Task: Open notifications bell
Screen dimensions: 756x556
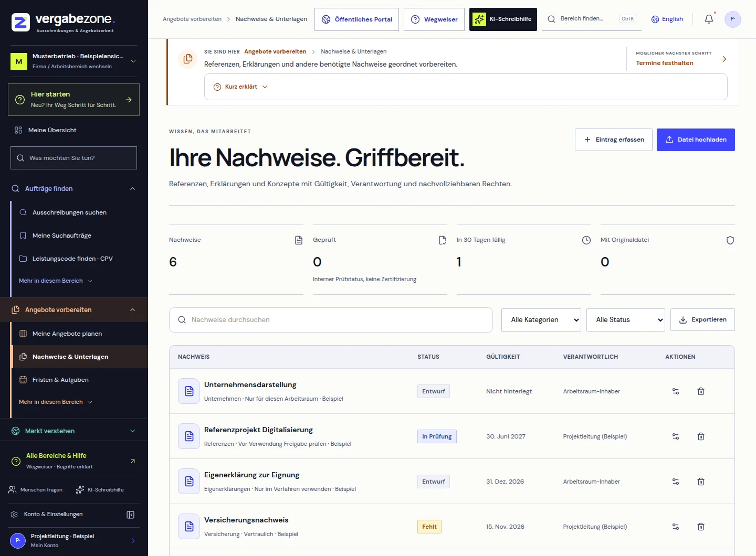Action: click(709, 19)
